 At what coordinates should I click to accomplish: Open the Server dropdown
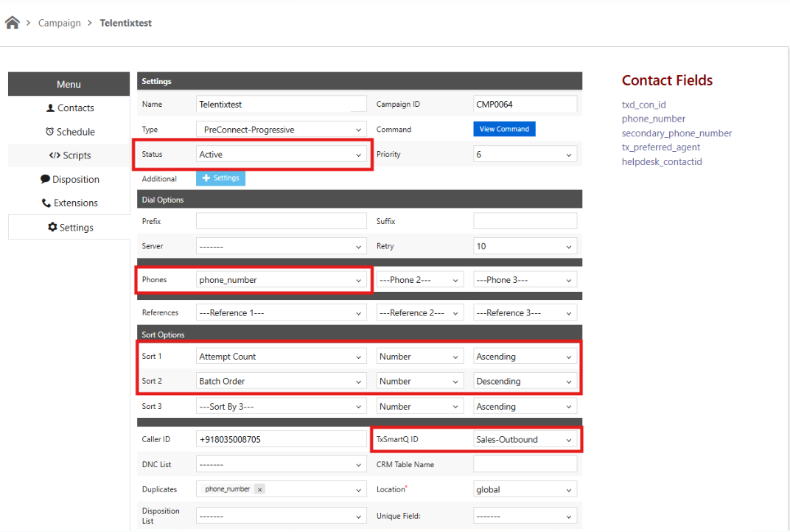[x=281, y=246]
